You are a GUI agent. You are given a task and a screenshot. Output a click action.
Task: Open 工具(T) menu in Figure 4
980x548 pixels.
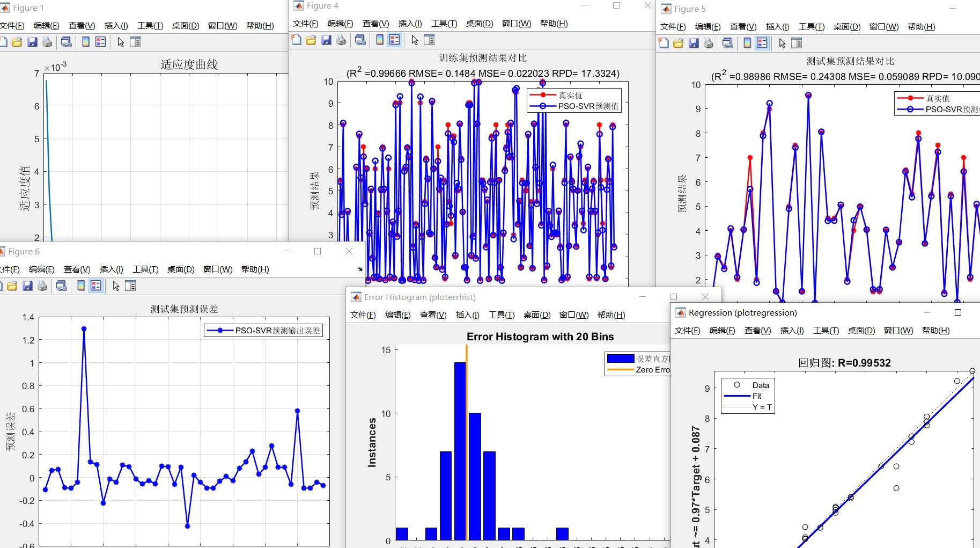(445, 23)
